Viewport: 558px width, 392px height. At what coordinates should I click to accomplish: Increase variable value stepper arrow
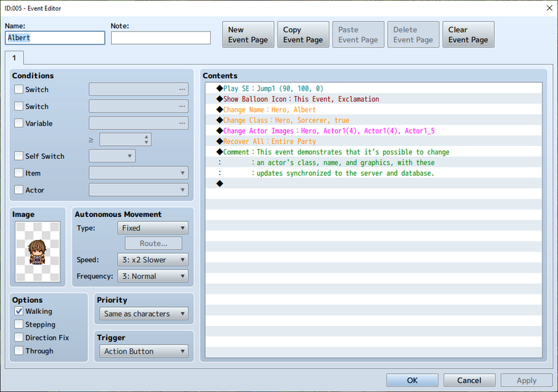146,137
